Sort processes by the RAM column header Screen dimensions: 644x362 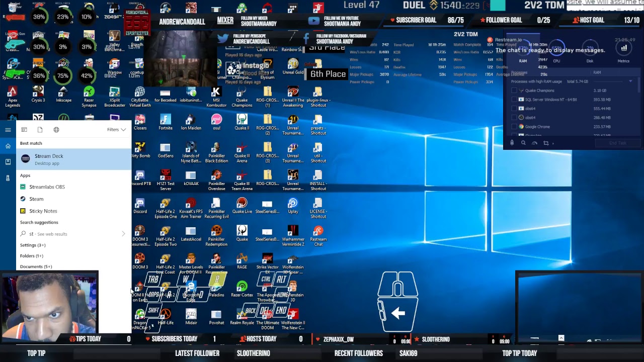[597, 72]
